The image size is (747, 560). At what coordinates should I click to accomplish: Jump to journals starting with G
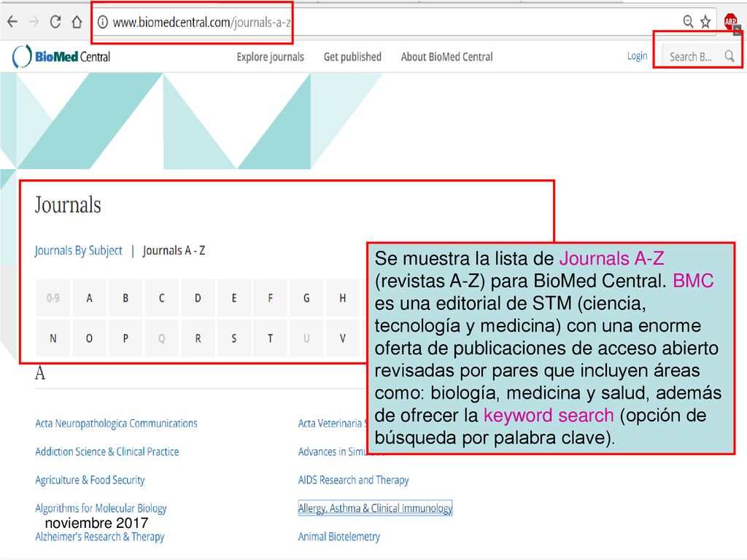pyautogui.click(x=306, y=298)
